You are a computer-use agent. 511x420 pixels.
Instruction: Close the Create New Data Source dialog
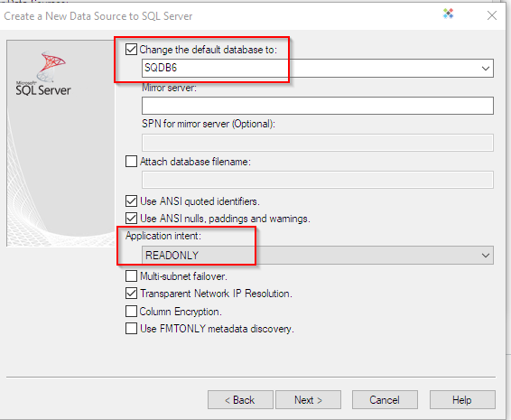492,15
